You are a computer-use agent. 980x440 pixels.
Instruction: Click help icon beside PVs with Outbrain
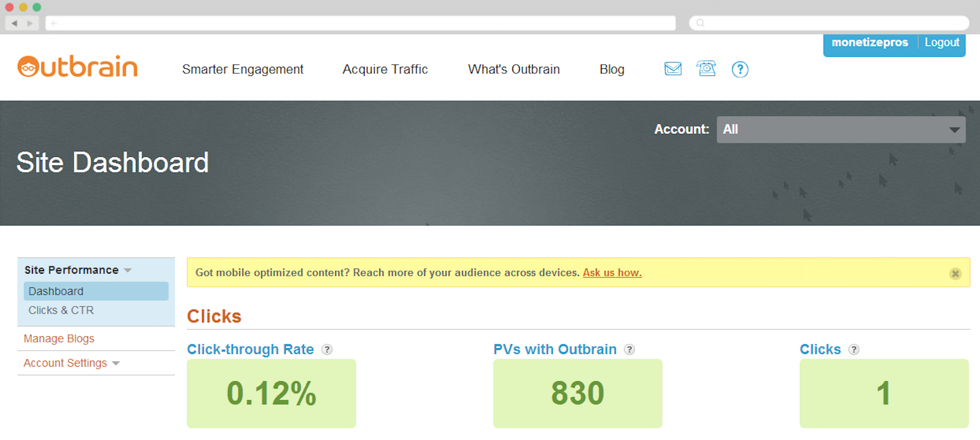point(629,349)
